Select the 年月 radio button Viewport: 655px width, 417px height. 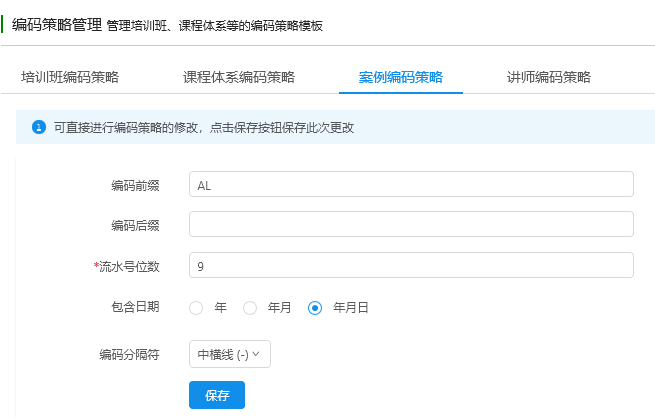tap(250, 308)
